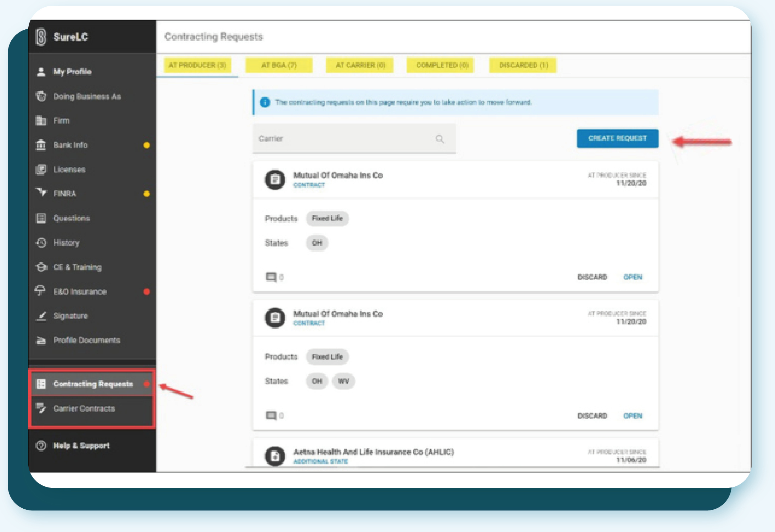Discard the Mutual Of Omaha OH-only request
Image resolution: width=775 pixels, height=532 pixels.
592,277
